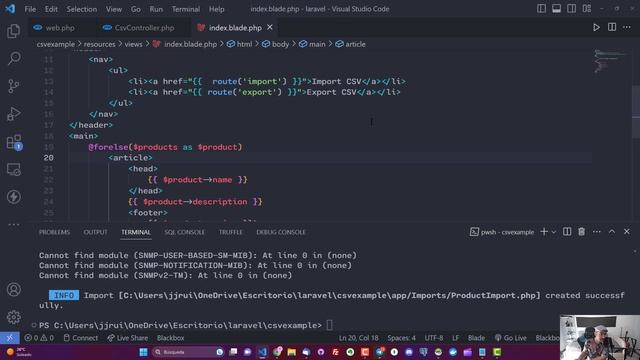Open the View menu
This screenshot has height=360, width=640.
coord(114,9)
